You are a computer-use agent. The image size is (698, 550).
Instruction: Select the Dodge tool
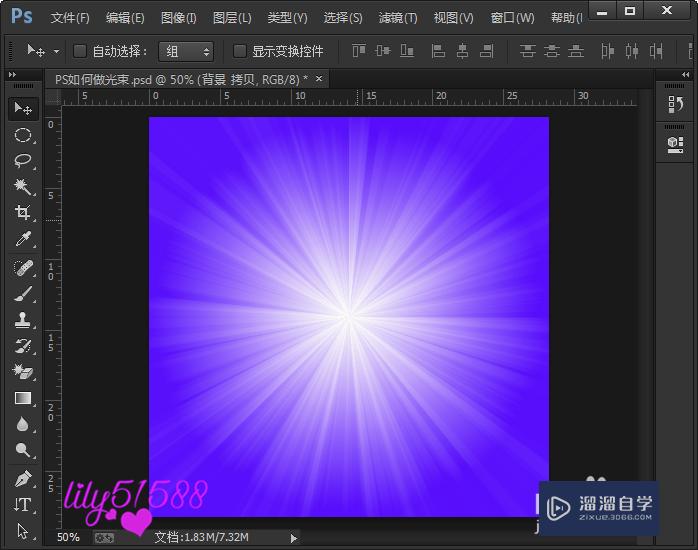(x=23, y=450)
